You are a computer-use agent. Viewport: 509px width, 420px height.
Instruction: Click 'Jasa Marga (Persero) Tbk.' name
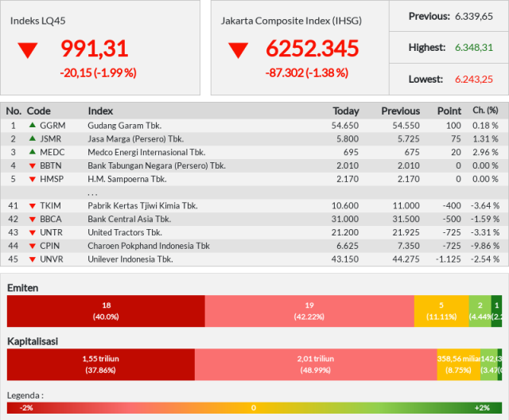click(x=136, y=139)
